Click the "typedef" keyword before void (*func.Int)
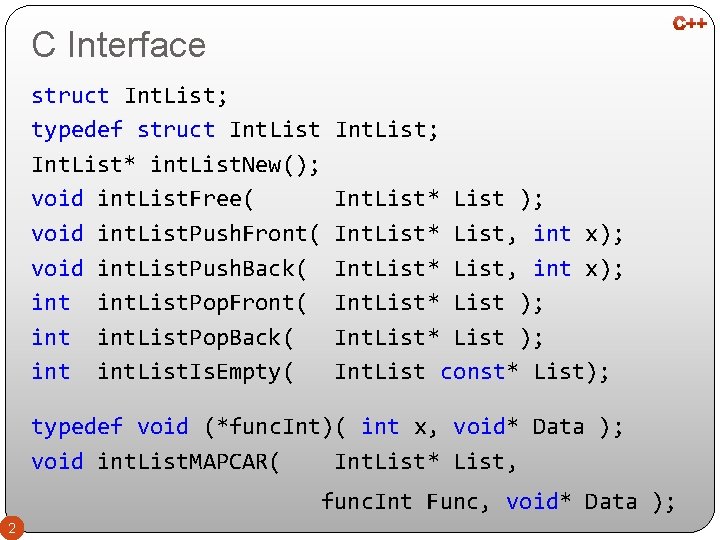 coord(77,427)
